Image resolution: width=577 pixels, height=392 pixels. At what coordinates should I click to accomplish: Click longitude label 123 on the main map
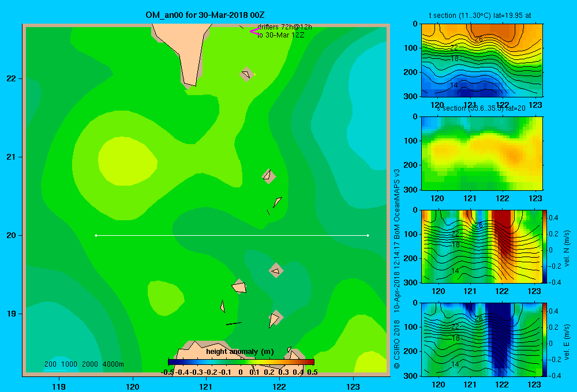point(353,386)
